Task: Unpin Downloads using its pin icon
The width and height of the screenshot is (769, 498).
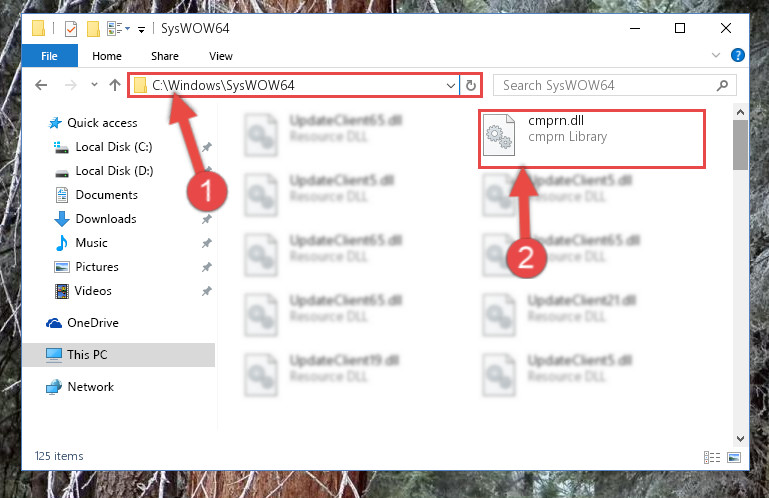Action: (x=206, y=219)
